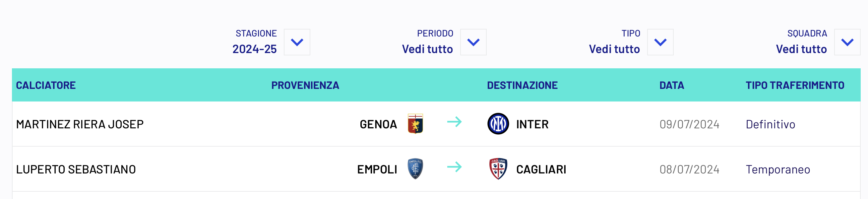This screenshot has width=868, height=199.
Task: Click the arrow between Empoli and Cagliari
Action: pos(454,166)
